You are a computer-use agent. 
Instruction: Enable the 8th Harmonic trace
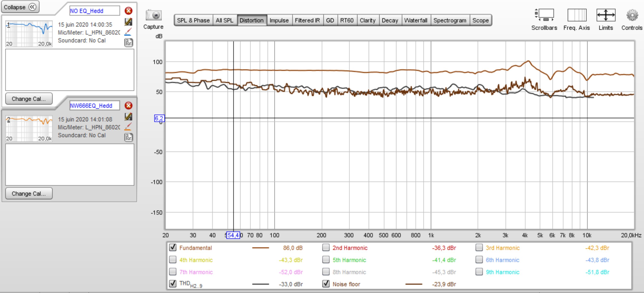pyautogui.click(x=326, y=272)
